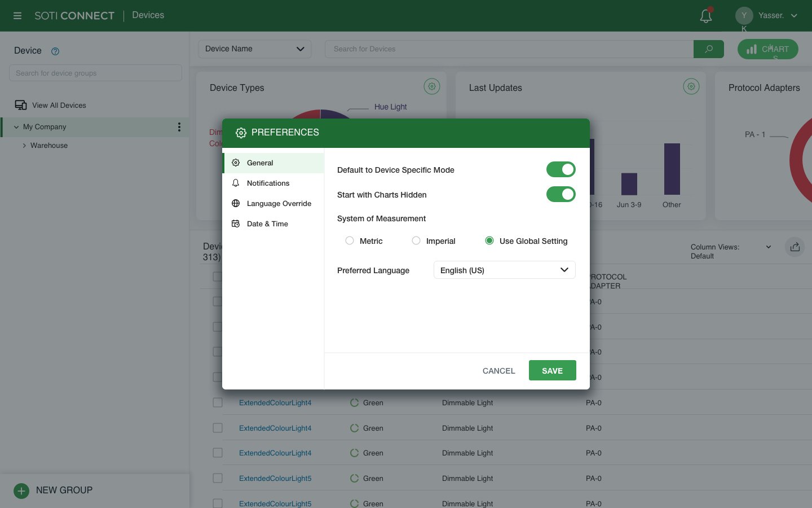812x508 pixels.
Task: Toggle Start with Charts Hidden switch
Action: [561, 194]
